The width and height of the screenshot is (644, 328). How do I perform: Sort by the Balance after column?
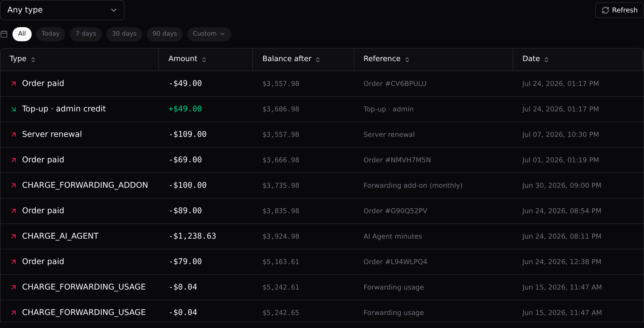291,59
